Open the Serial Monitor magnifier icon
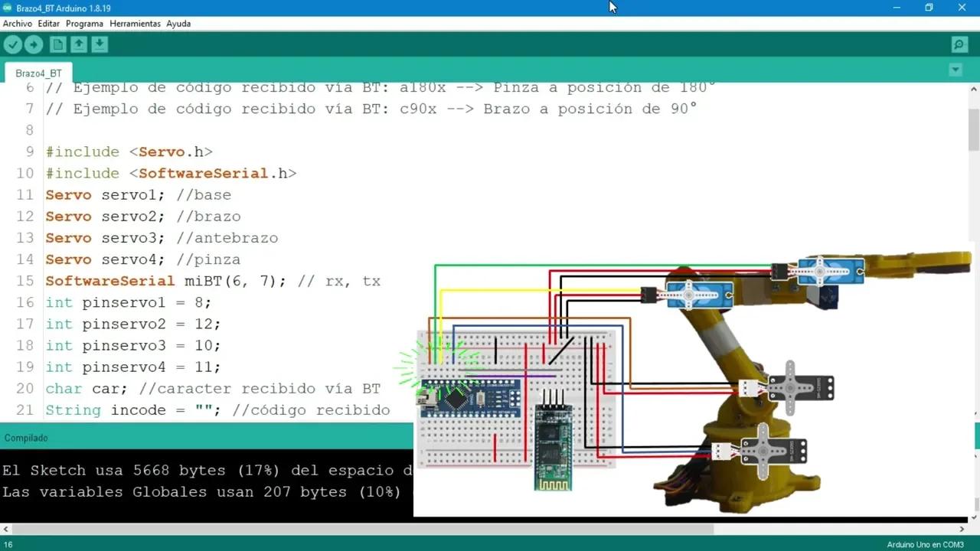 coord(959,44)
